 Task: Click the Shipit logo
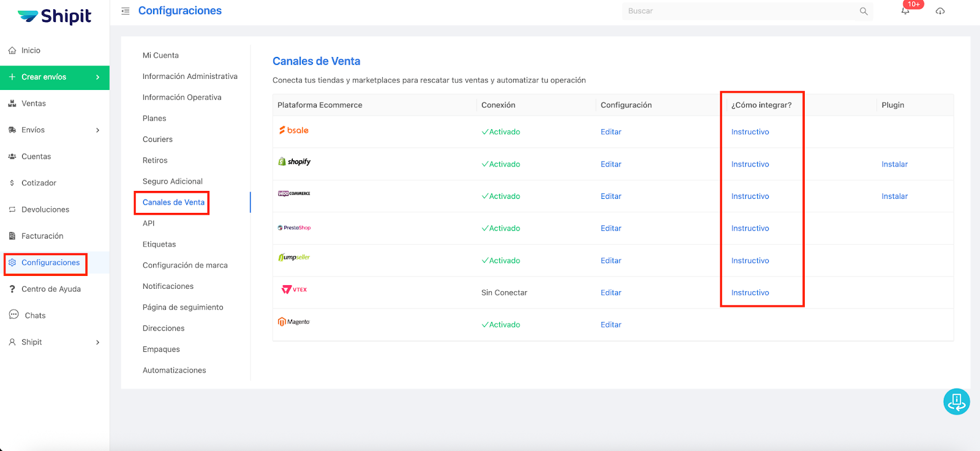click(x=55, y=17)
